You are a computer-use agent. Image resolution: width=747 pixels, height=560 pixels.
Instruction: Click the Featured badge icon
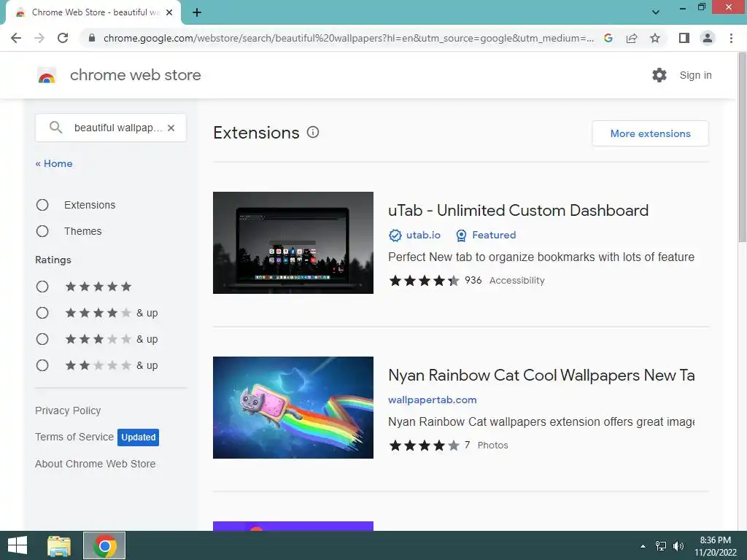tap(461, 236)
